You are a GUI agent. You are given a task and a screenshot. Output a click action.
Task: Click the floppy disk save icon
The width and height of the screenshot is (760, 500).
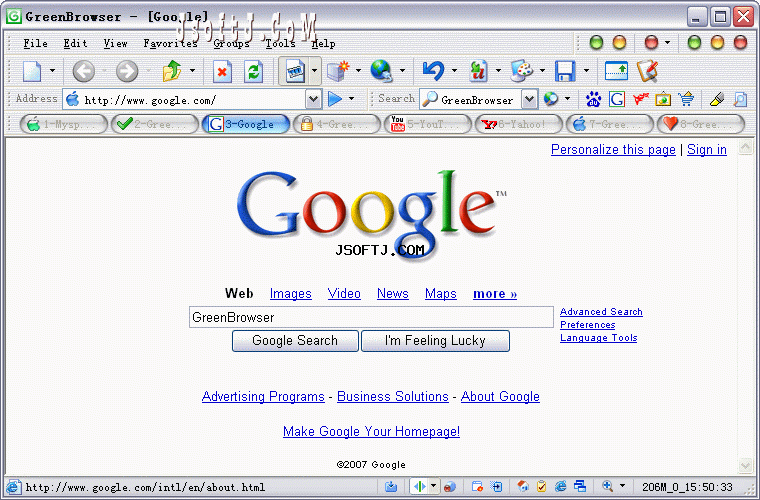point(565,71)
